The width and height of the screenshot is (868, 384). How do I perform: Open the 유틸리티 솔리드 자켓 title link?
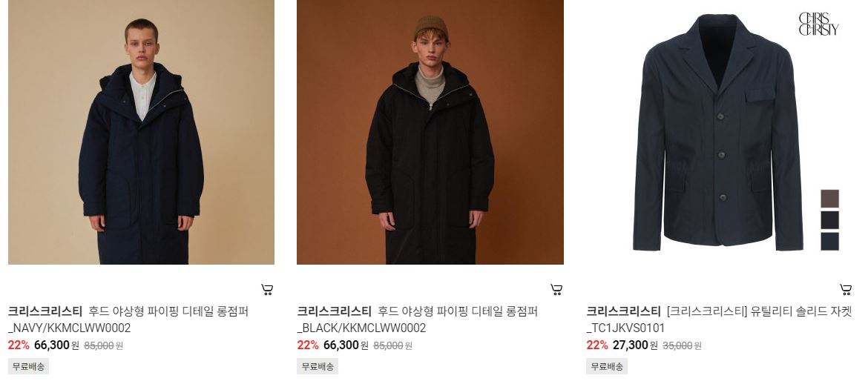pyautogui.click(x=719, y=320)
